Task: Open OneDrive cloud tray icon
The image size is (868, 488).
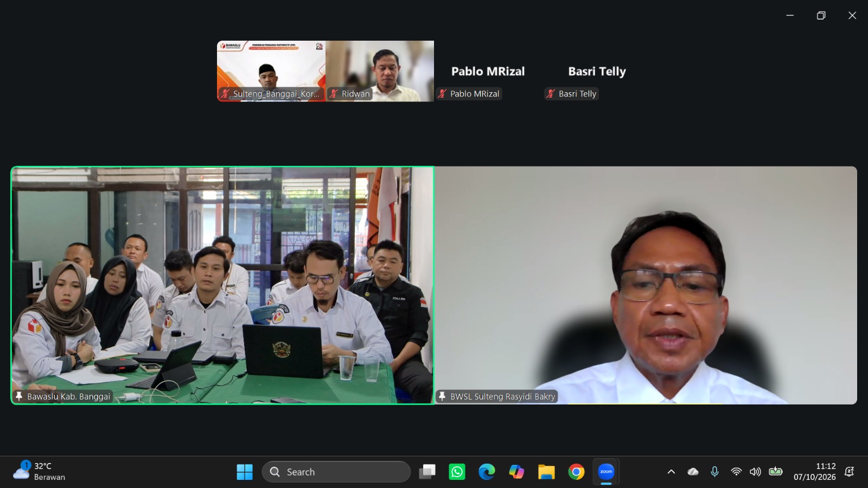Action: [693, 472]
